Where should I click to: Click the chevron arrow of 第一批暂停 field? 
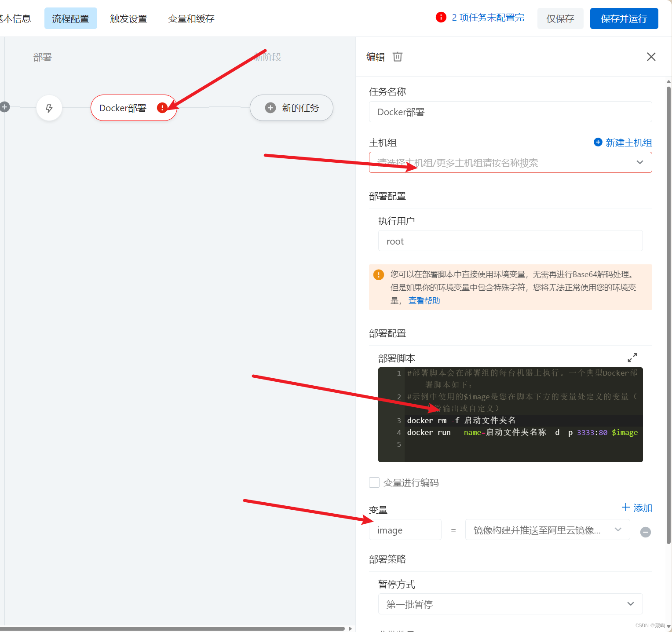coord(631,604)
